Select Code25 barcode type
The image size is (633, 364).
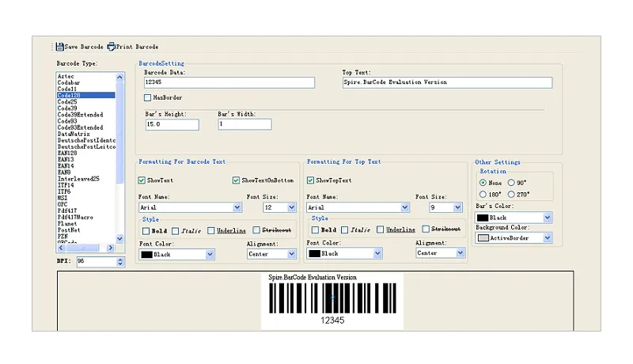pyautogui.click(x=86, y=102)
